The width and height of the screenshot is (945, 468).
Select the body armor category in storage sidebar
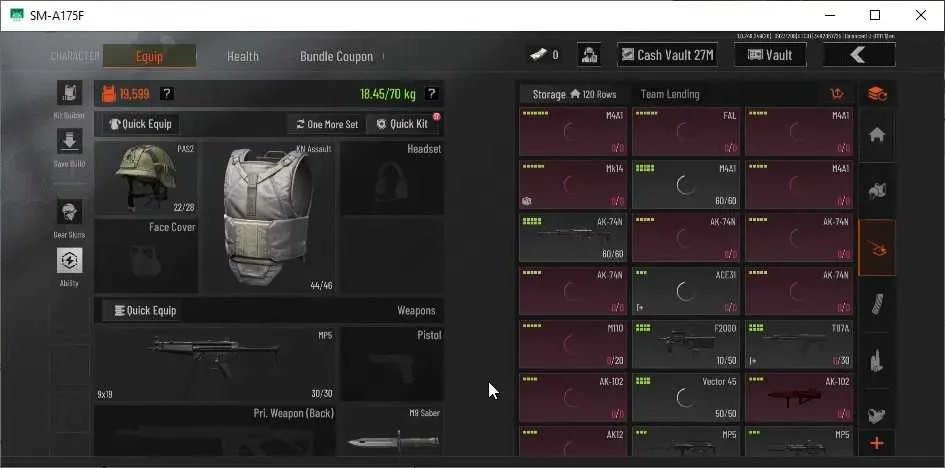(876, 191)
